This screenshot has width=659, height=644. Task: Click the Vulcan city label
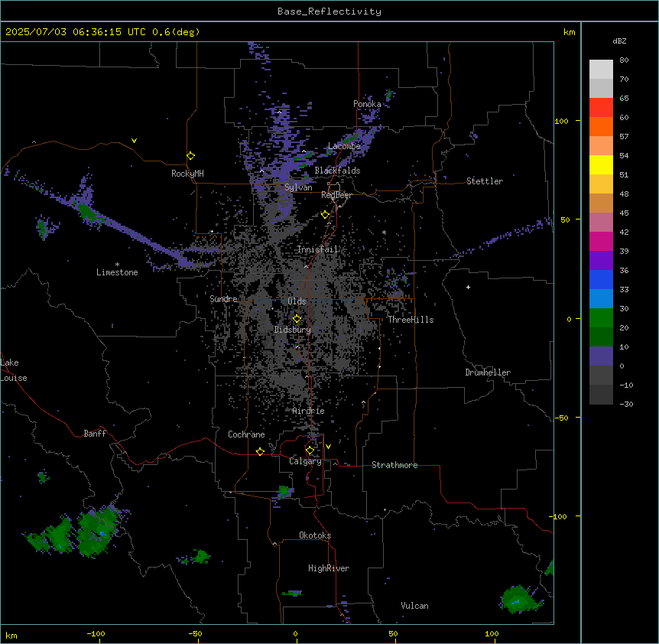(x=414, y=606)
